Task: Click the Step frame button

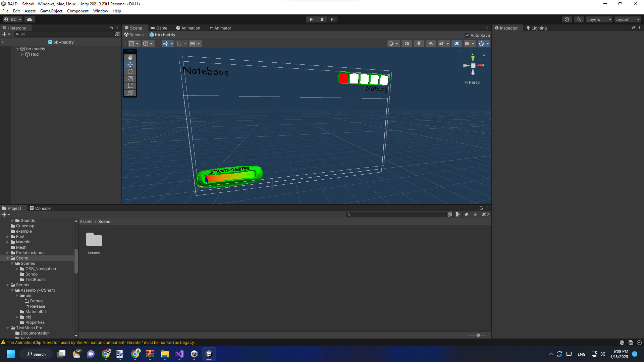Action: click(333, 19)
